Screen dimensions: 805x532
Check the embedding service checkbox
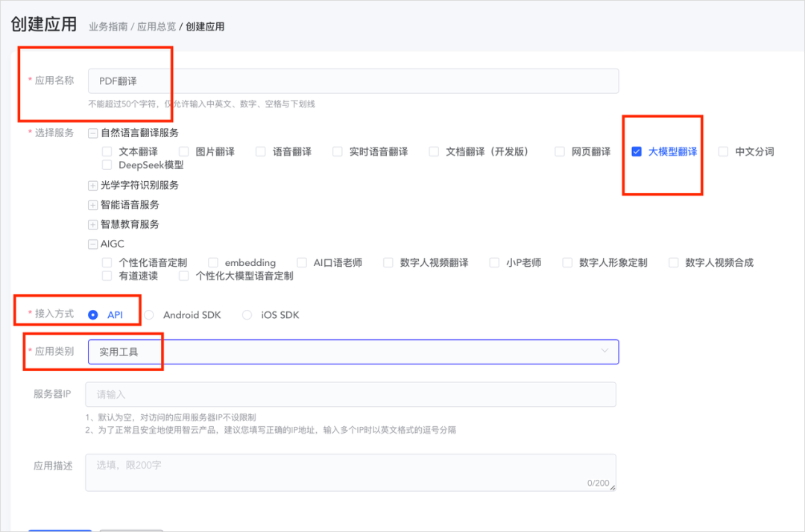pyautogui.click(x=213, y=263)
